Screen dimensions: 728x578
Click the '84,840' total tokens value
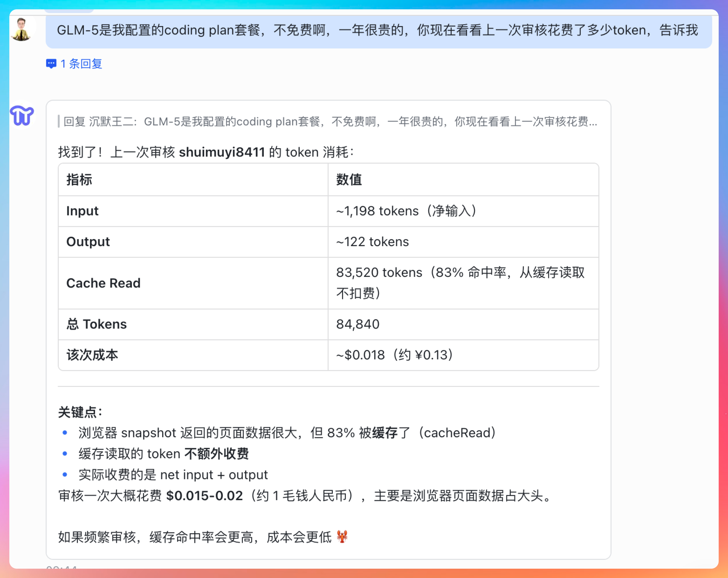(x=358, y=324)
